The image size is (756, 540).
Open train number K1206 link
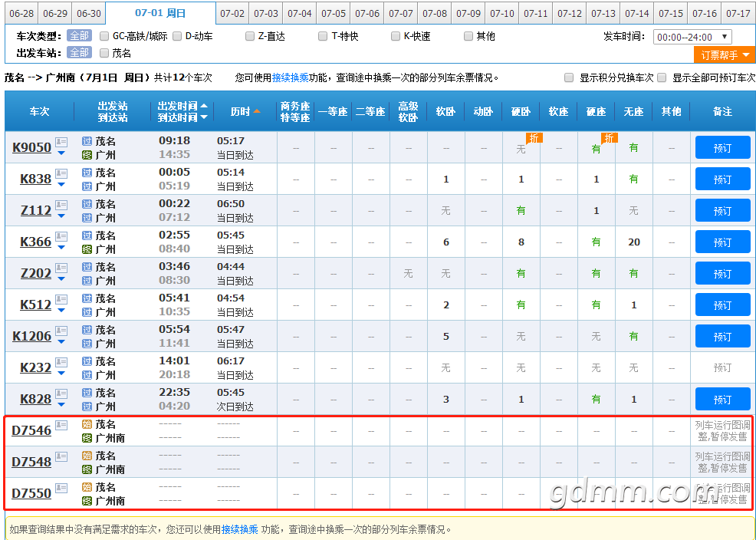pos(32,336)
